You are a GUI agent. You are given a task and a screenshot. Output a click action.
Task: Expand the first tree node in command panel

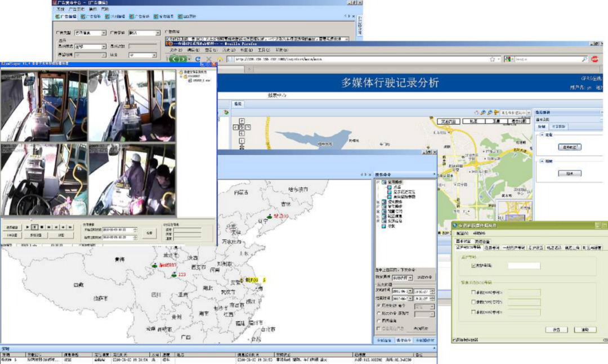coord(377,182)
